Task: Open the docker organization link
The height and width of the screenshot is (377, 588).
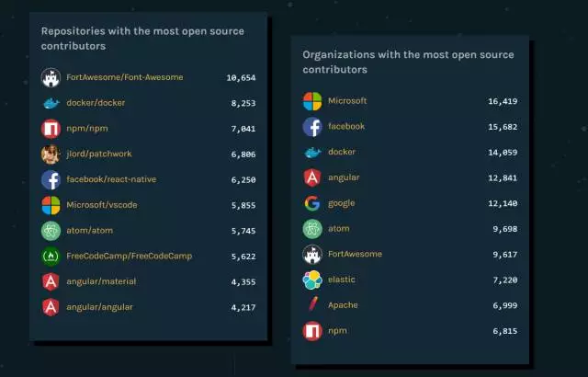Action: coord(342,152)
